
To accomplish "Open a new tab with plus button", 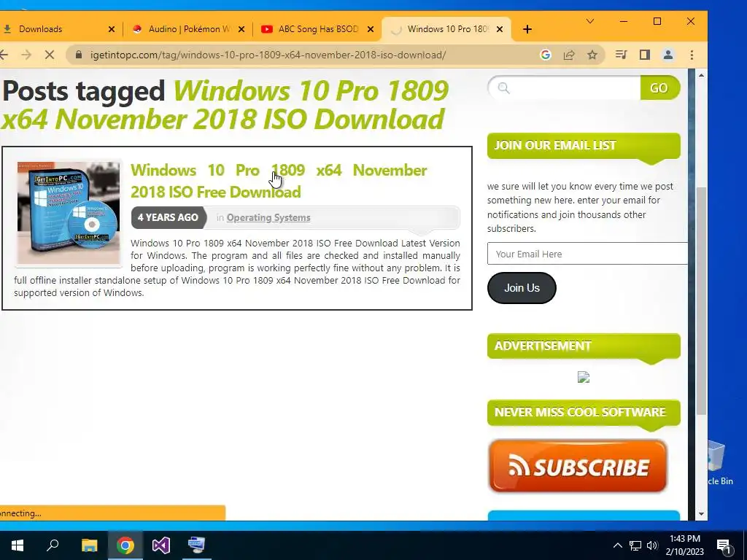I will [527, 29].
